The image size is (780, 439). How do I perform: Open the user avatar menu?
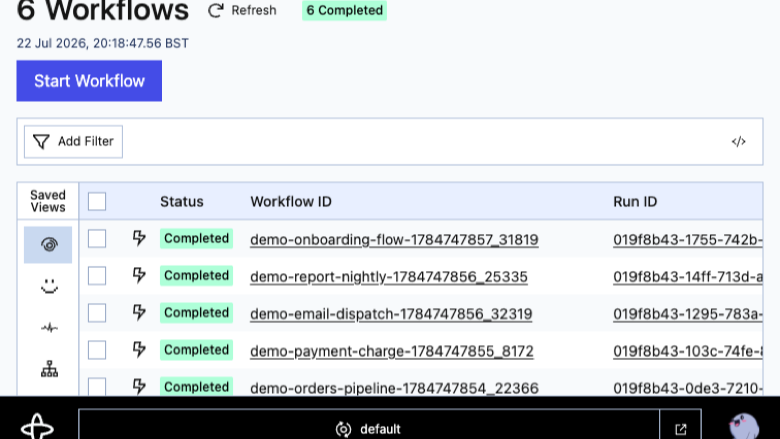coord(744,427)
